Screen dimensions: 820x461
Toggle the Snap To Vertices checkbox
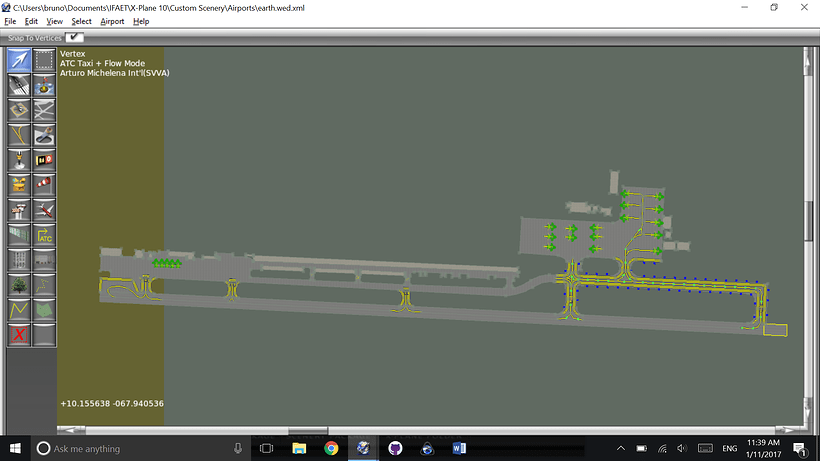coord(74,37)
